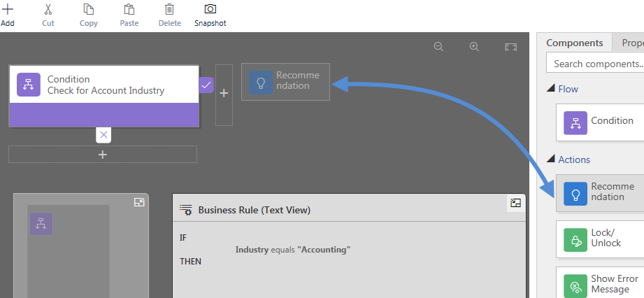Zoom in on the designer canvas
644x298 pixels.
pos(474,47)
